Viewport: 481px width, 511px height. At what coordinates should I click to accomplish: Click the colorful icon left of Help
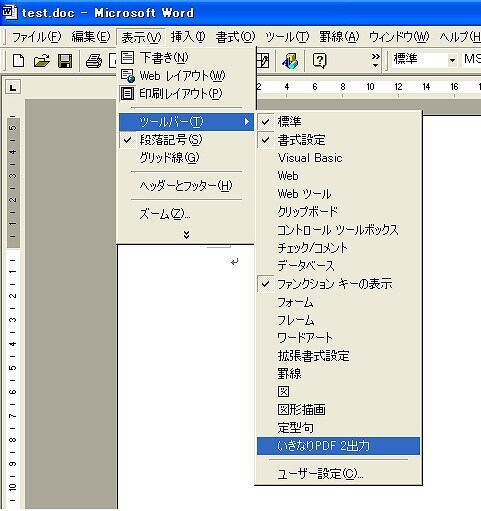click(x=290, y=61)
